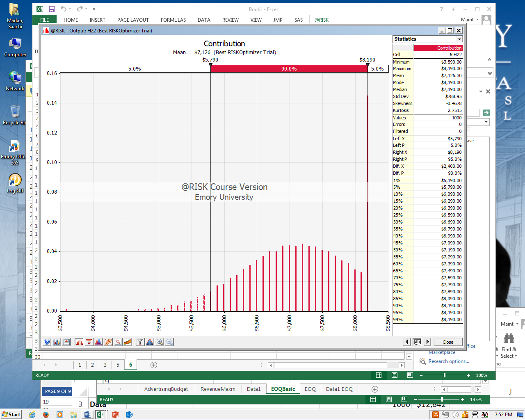
Task: Click the Marketplace link
Action: point(442,352)
